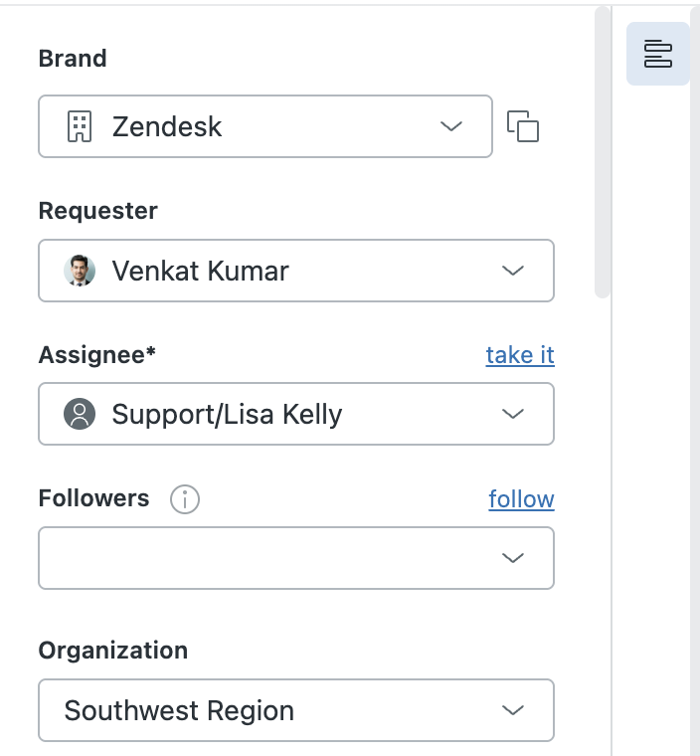The width and height of the screenshot is (700, 756).
Task: Click the Venkat Kumar requester name
Action: [200, 271]
